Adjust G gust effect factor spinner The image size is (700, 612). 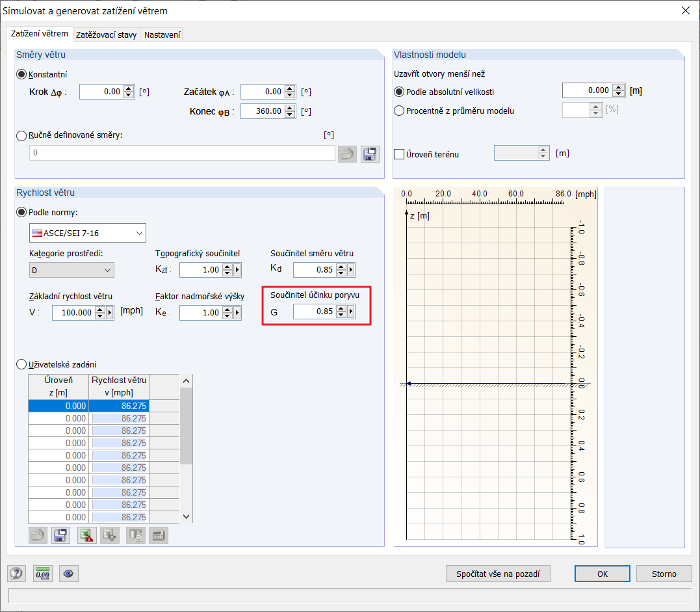(x=341, y=312)
